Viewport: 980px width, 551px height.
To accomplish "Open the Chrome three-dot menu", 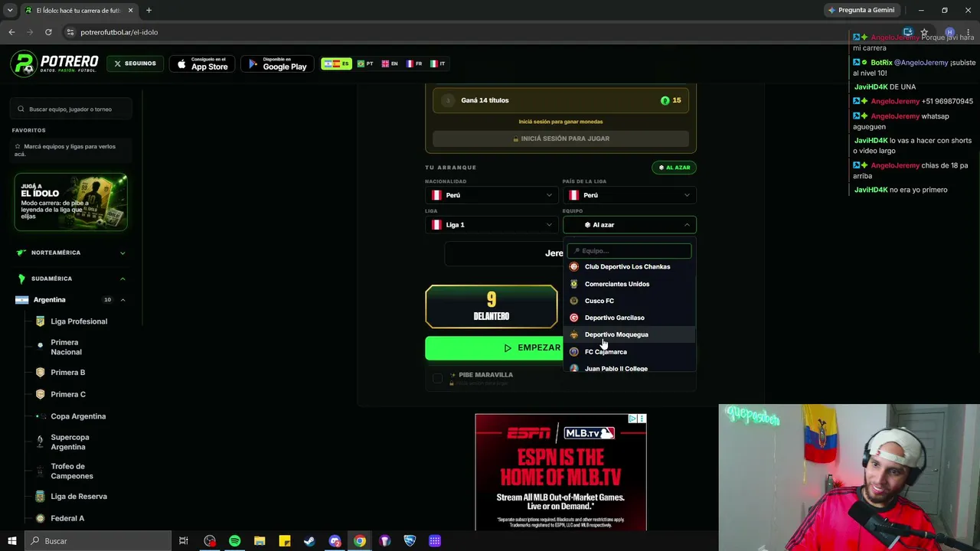I will click(968, 32).
